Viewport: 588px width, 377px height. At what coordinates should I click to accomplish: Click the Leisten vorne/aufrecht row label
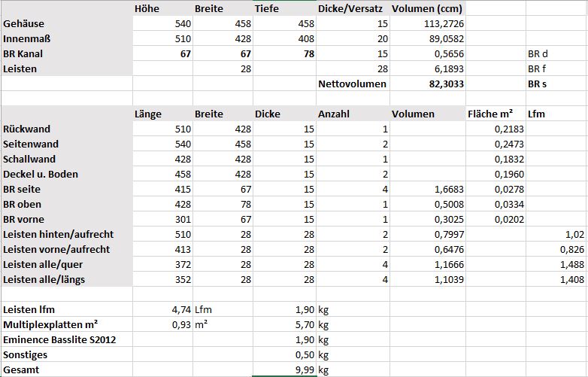pos(67,249)
